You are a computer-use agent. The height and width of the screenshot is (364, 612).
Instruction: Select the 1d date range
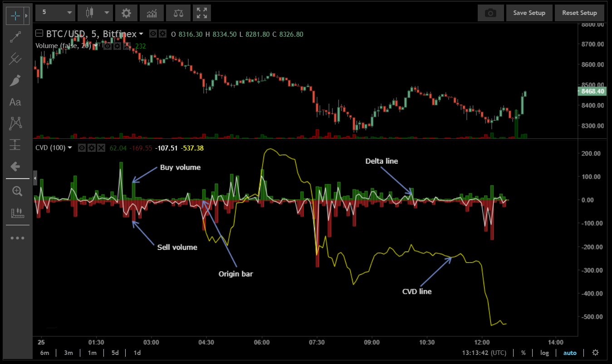137,353
